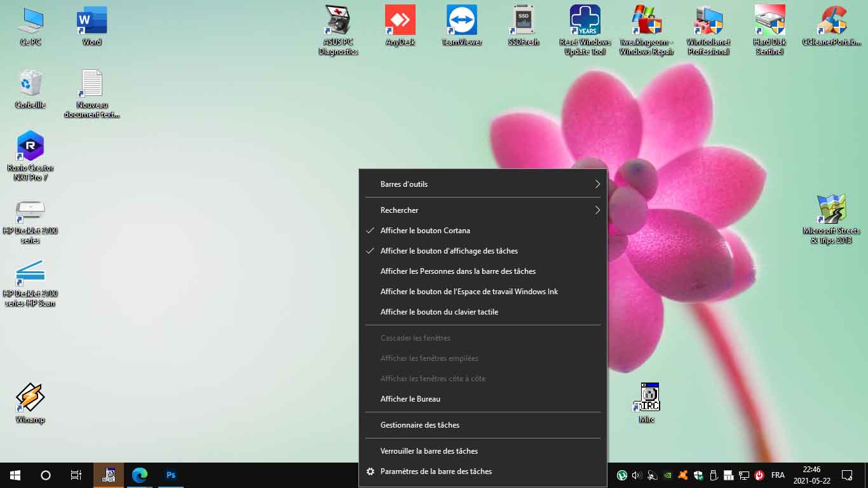Toggle Verrouiller la barre des tâches
The height and width of the screenshot is (488, 868).
point(483,451)
